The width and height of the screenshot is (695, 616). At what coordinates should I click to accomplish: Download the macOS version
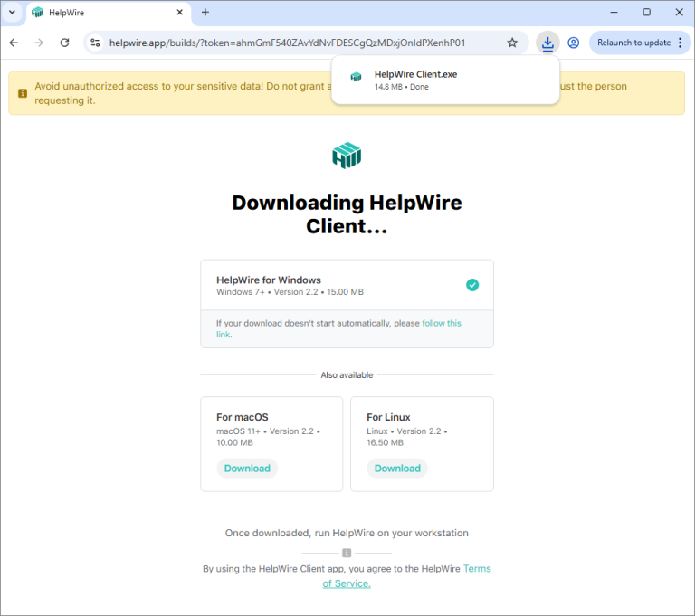(247, 469)
